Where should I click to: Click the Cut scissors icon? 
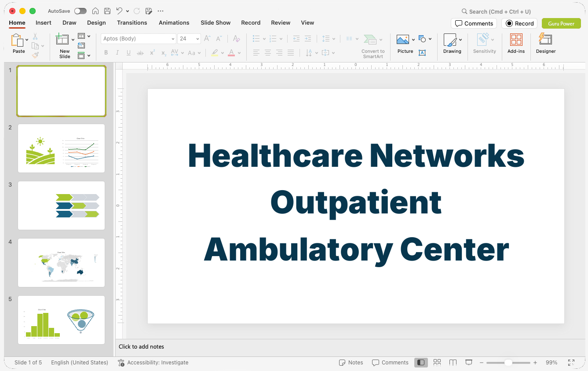(35, 37)
